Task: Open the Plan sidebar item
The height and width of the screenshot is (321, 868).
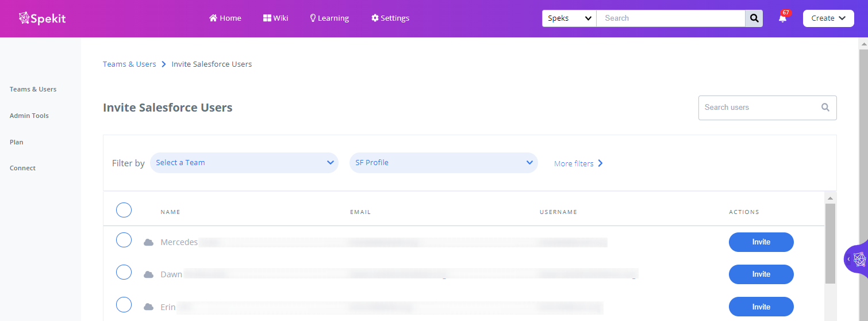Action: (x=17, y=142)
